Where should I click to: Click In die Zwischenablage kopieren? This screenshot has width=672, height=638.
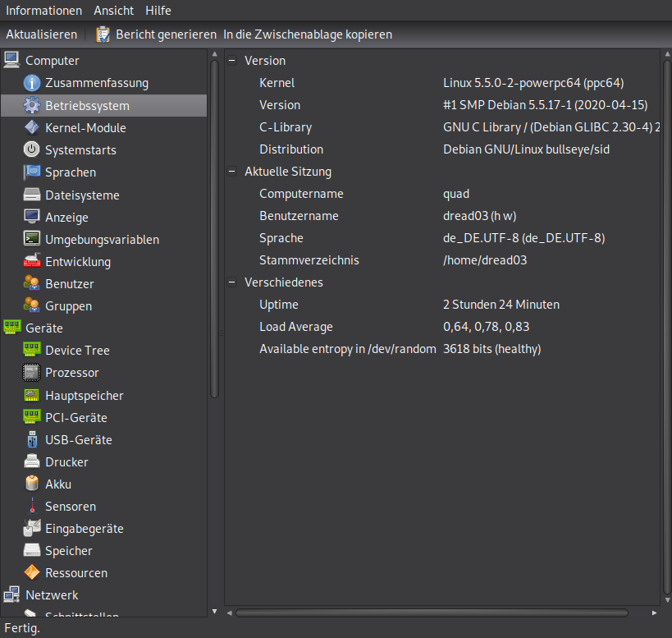[x=308, y=34]
